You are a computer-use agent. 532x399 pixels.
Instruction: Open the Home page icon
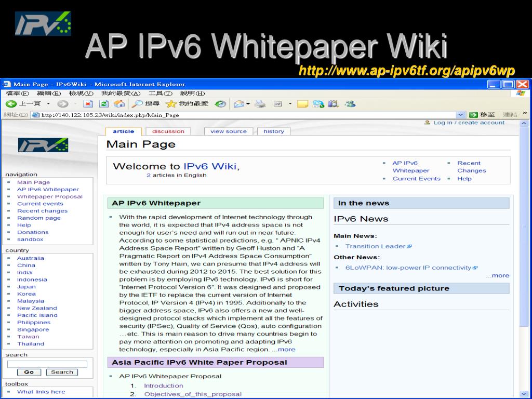click(x=119, y=104)
